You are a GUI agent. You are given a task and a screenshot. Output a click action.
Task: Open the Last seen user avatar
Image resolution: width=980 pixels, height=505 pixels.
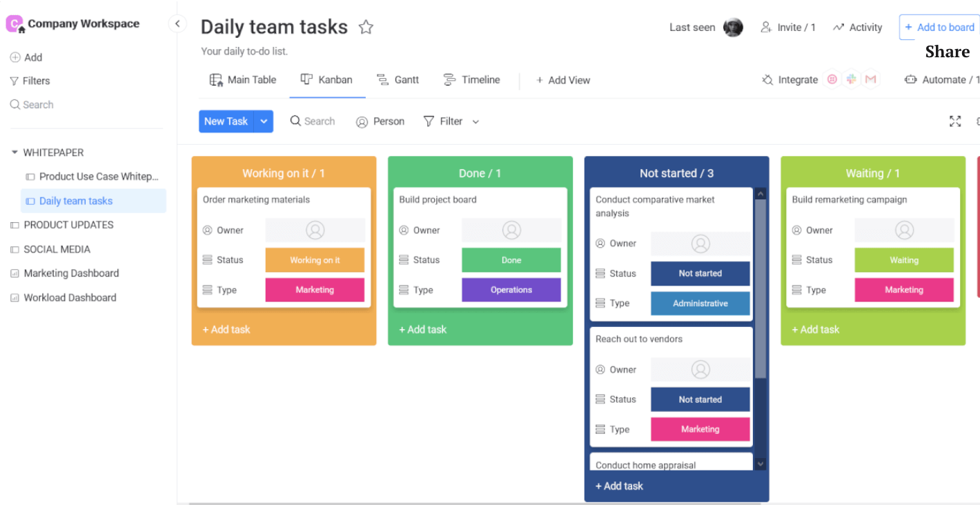pyautogui.click(x=733, y=28)
